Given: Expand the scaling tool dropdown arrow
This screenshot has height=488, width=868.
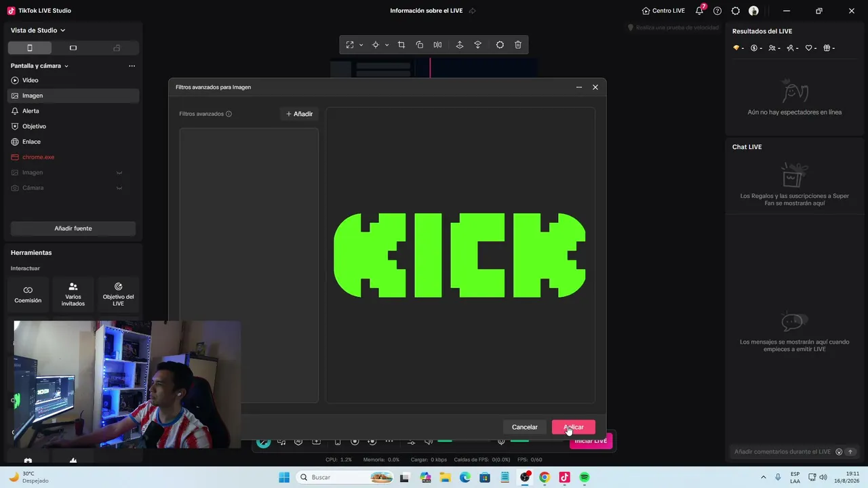Looking at the screenshot, I should (x=361, y=45).
